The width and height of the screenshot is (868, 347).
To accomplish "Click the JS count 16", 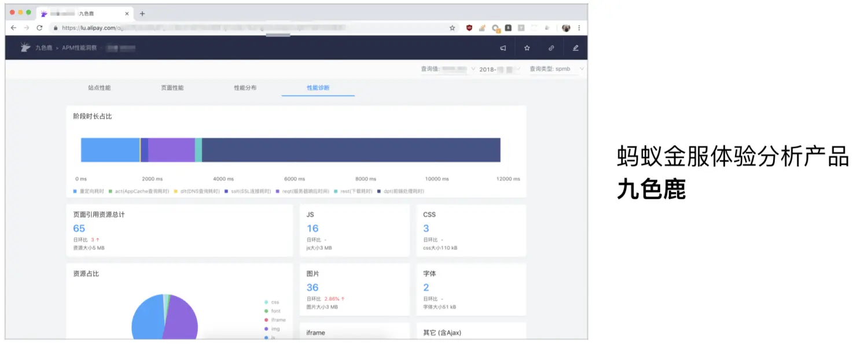I will (x=312, y=228).
